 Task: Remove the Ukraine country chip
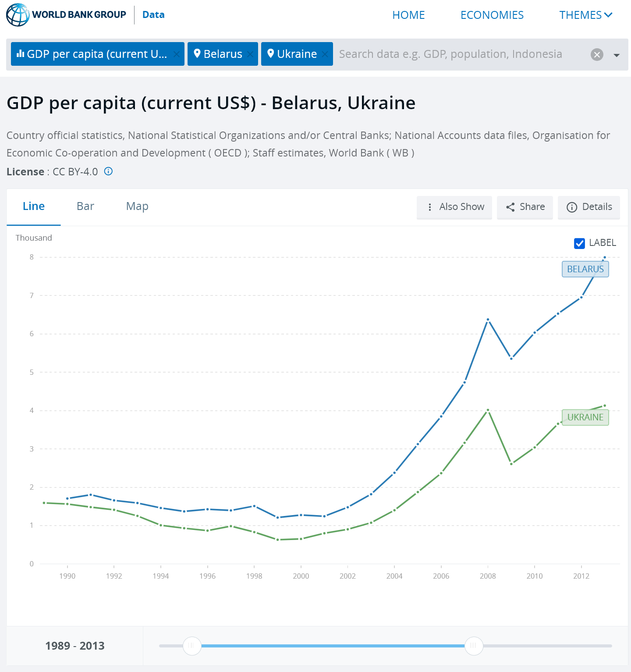click(325, 54)
